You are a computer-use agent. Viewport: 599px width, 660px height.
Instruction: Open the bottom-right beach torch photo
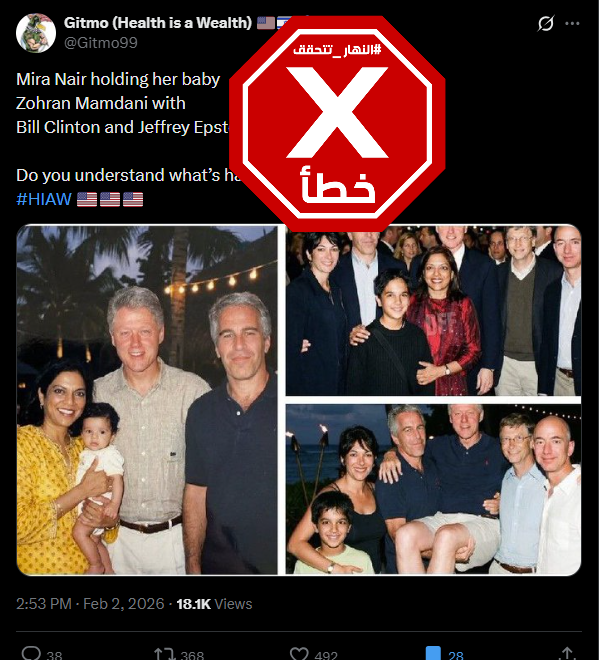pyautogui.click(x=433, y=489)
